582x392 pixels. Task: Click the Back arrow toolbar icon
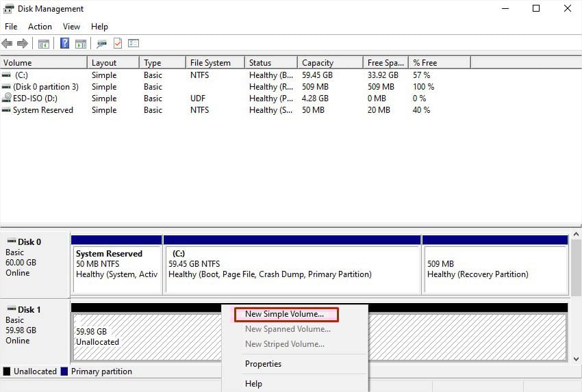[8, 44]
